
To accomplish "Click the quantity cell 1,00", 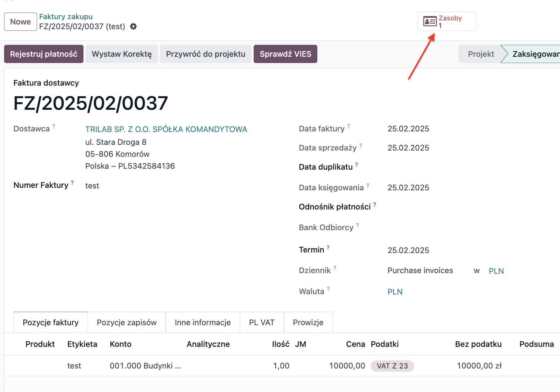I will tap(281, 366).
